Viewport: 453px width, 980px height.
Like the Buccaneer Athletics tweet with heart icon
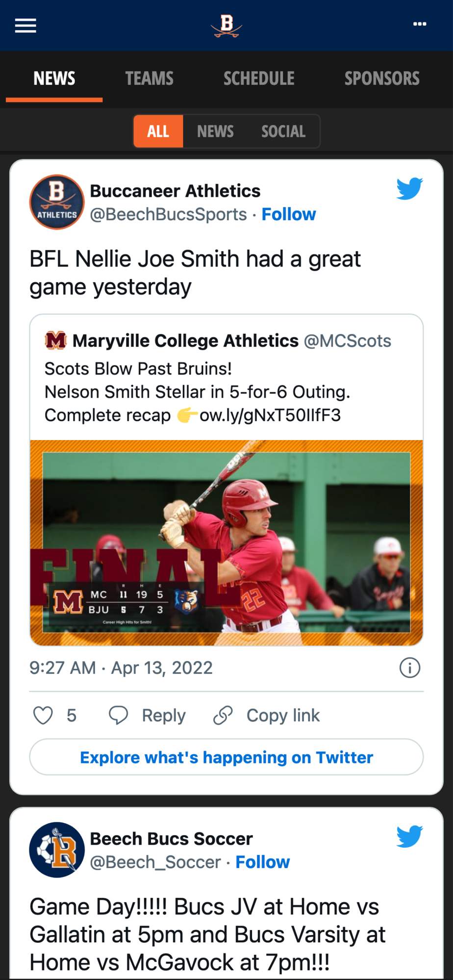(x=43, y=715)
